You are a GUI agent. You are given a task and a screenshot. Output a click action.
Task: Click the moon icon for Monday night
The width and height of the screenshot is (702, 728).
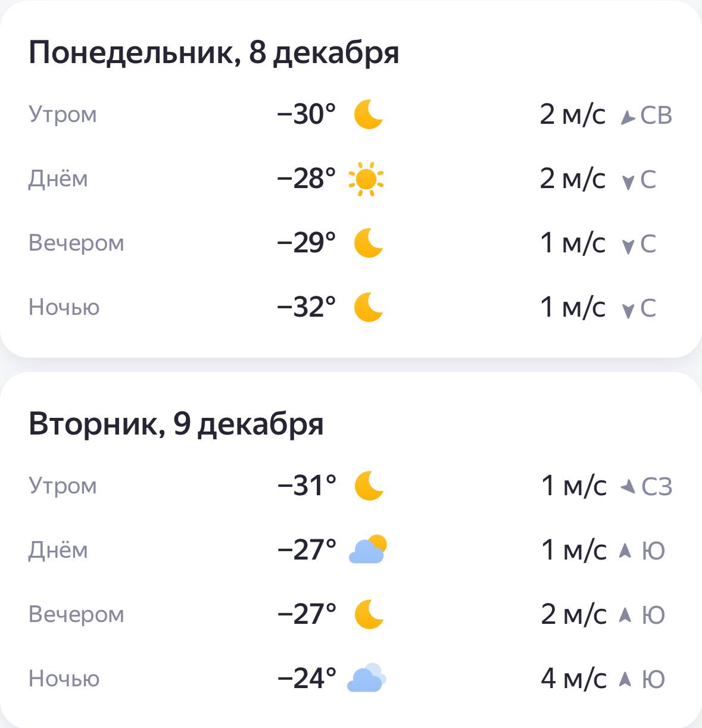tap(368, 307)
